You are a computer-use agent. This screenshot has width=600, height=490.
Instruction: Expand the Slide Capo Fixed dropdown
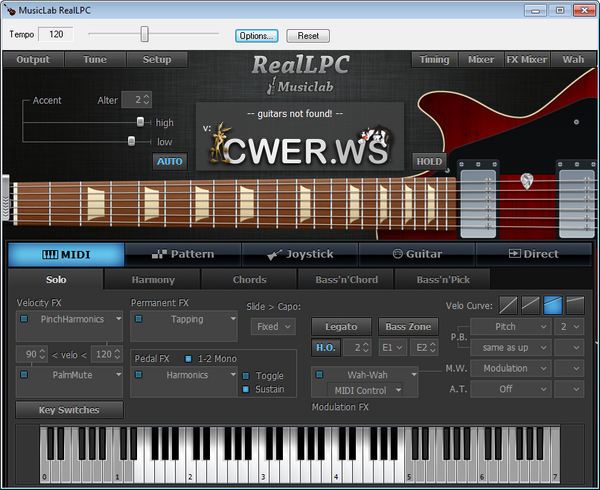(x=273, y=326)
